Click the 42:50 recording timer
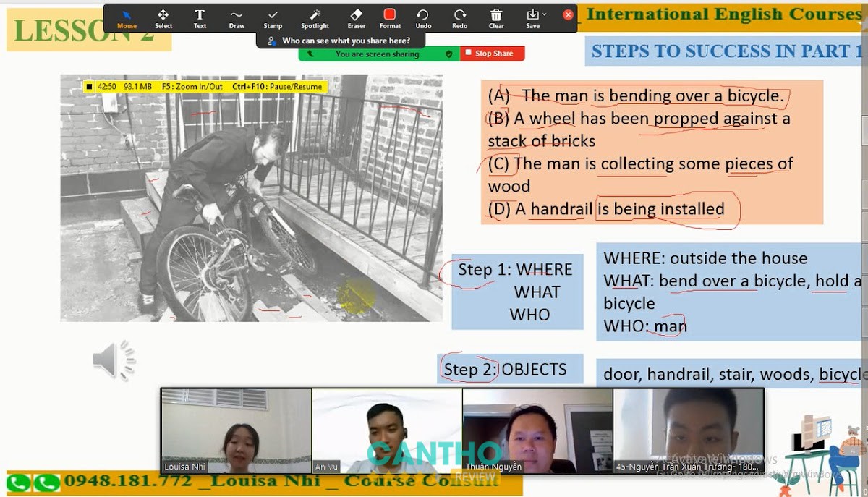868x497 pixels. tap(107, 87)
